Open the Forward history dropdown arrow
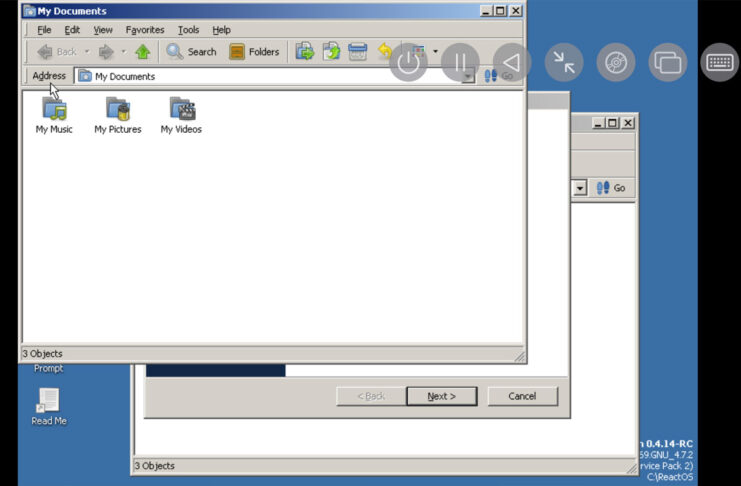741x486 pixels. point(123,51)
